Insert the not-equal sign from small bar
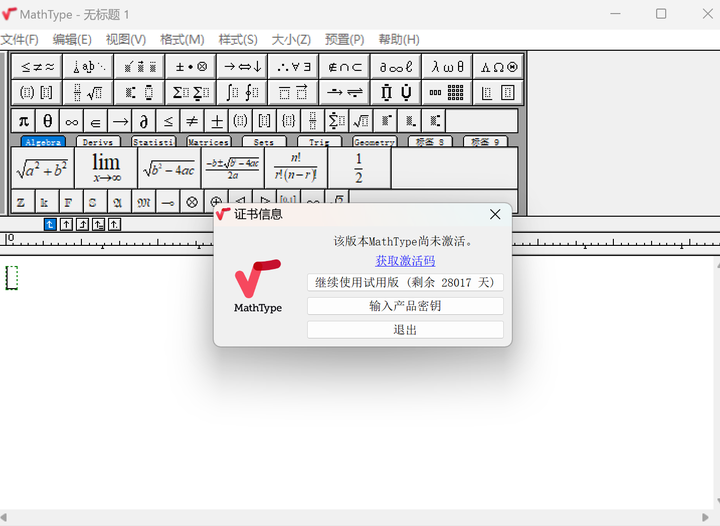Viewport: 720px width, 526px height. tap(192, 121)
